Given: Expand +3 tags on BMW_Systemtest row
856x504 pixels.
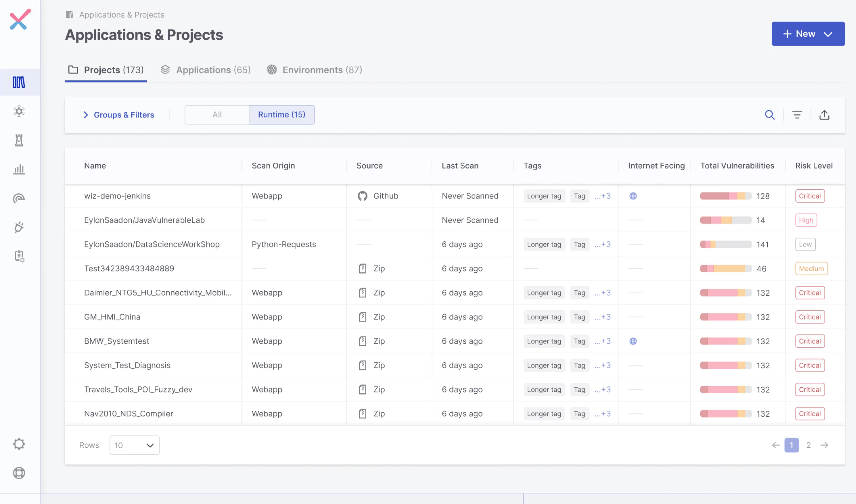Looking at the screenshot, I should [x=603, y=341].
